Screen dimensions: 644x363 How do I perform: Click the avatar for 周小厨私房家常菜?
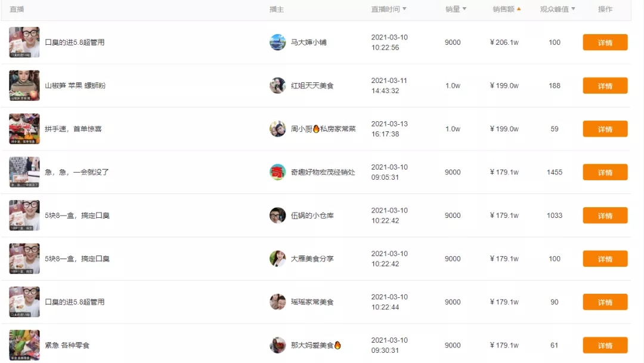click(278, 128)
